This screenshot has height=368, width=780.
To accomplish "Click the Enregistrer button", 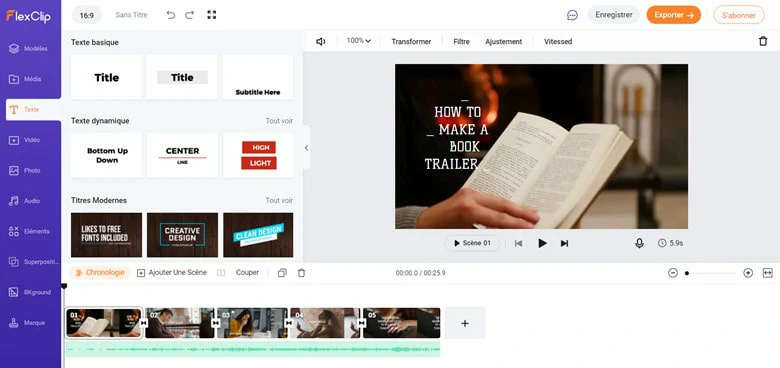I will tap(614, 15).
